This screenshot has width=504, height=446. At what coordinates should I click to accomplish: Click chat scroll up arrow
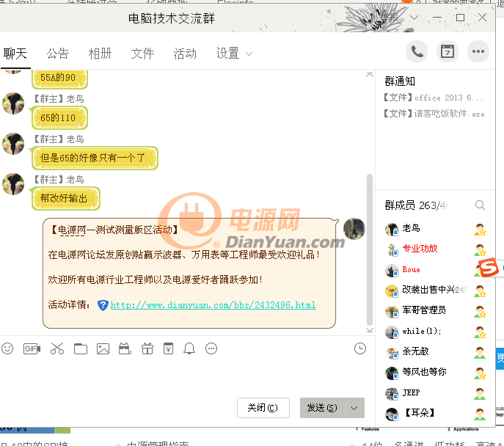(370, 75)
